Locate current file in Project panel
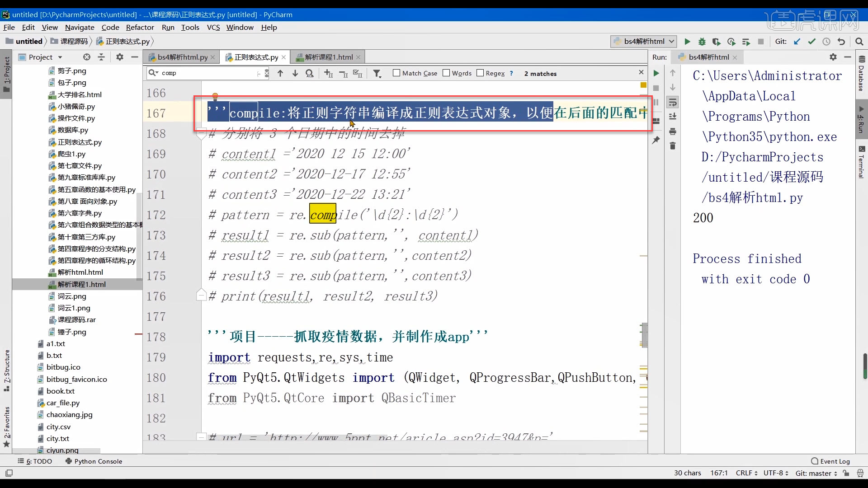 [87, 57]
